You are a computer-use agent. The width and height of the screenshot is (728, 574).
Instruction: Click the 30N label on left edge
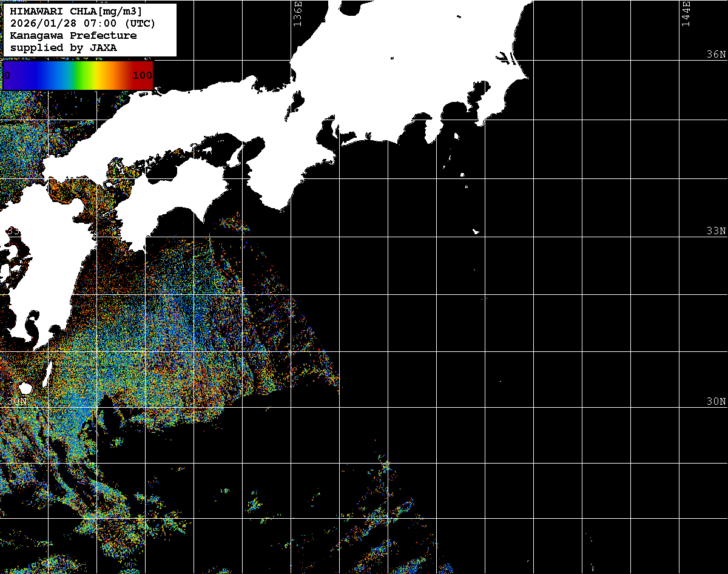click(17, 401)
